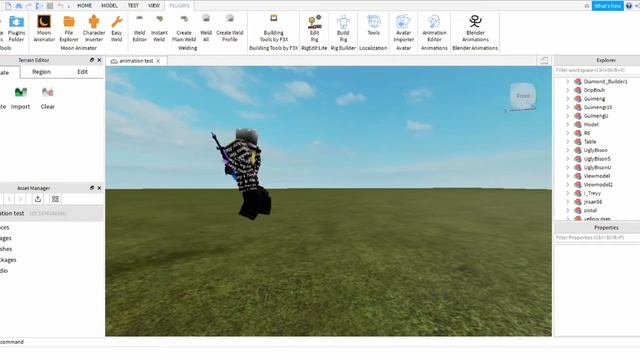
Task: Click the undo arrow in quick access bar
Action: (60, 6)
